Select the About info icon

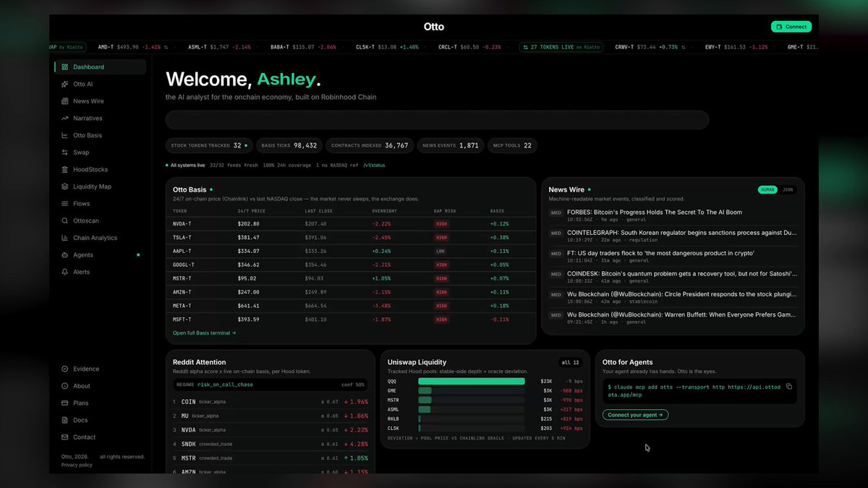coord(65,386)
